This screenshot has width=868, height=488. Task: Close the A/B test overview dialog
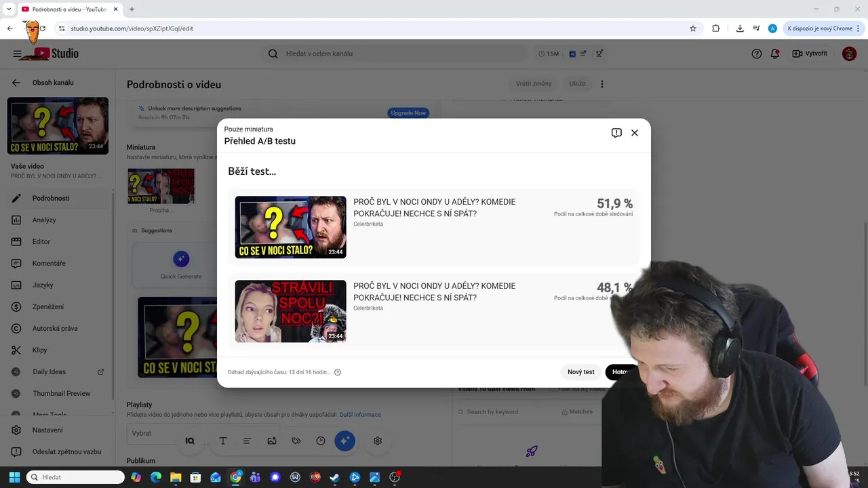pos(635,133)
